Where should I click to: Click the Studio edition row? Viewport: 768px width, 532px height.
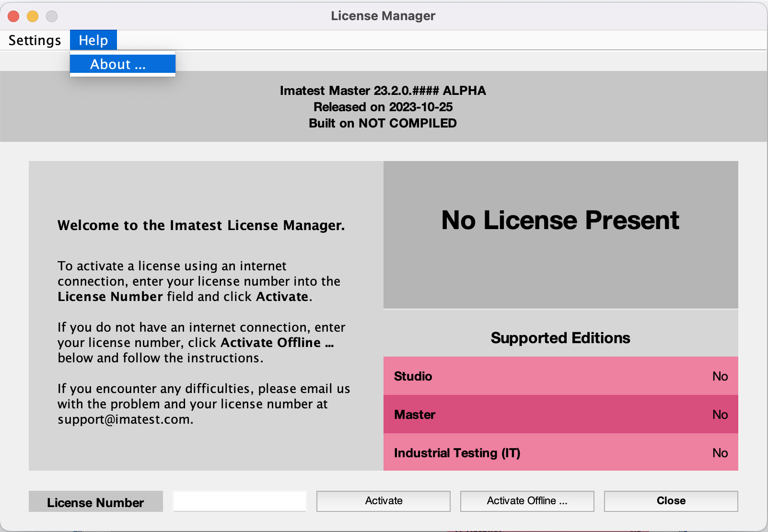point(561,376)
